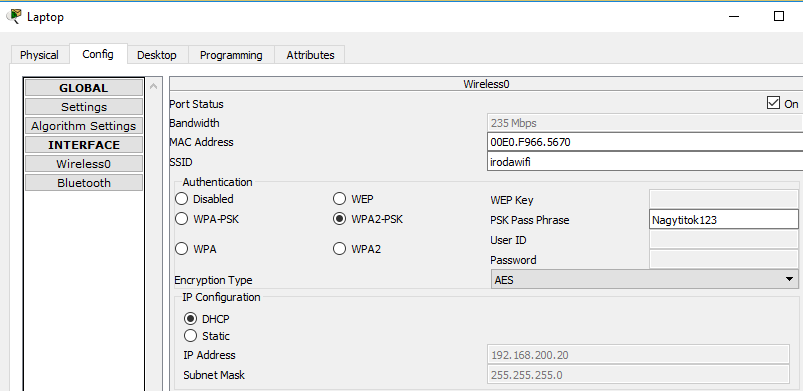
Task: Minimize the Laptop window
Action: (734, 17)
